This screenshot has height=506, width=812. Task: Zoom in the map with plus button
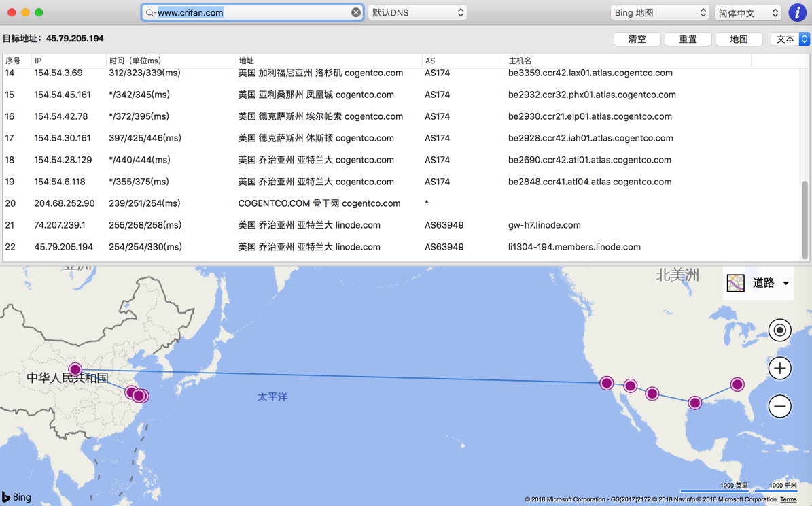coord(780,369)
